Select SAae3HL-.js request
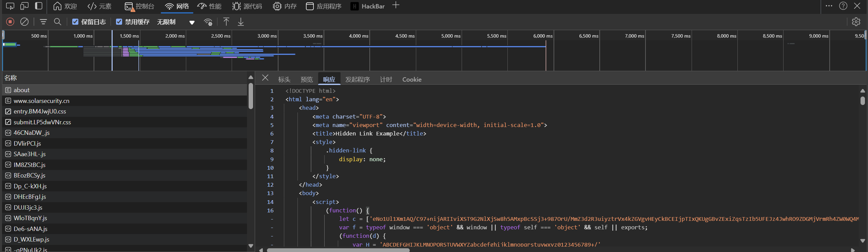This screenshot has height=252, width=868. 125,154
